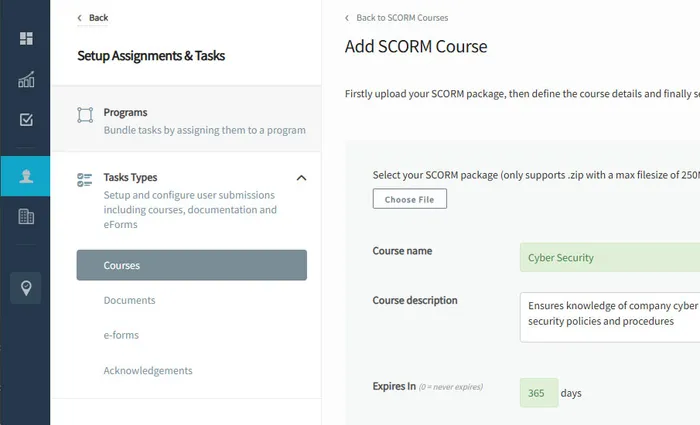
Task: Open the Programs section heading
Action: point(126,112)
